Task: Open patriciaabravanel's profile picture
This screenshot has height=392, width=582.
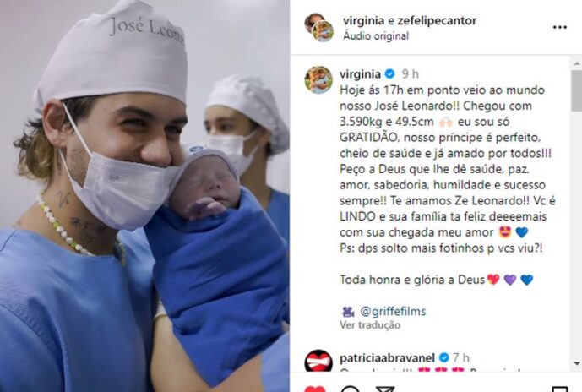Action: pyautogui.click(x=318, y=362)
